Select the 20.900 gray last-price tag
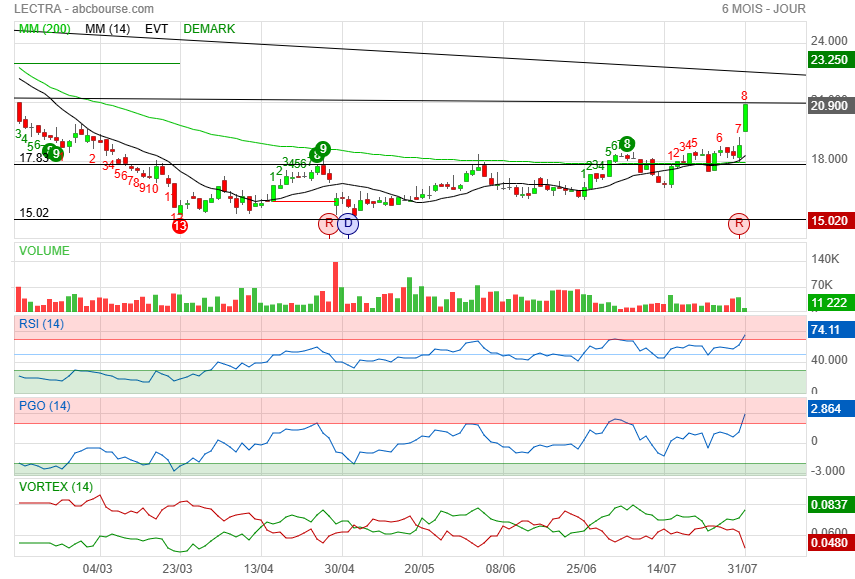Viewport: 855px width, 579px height. pos(830,105)
